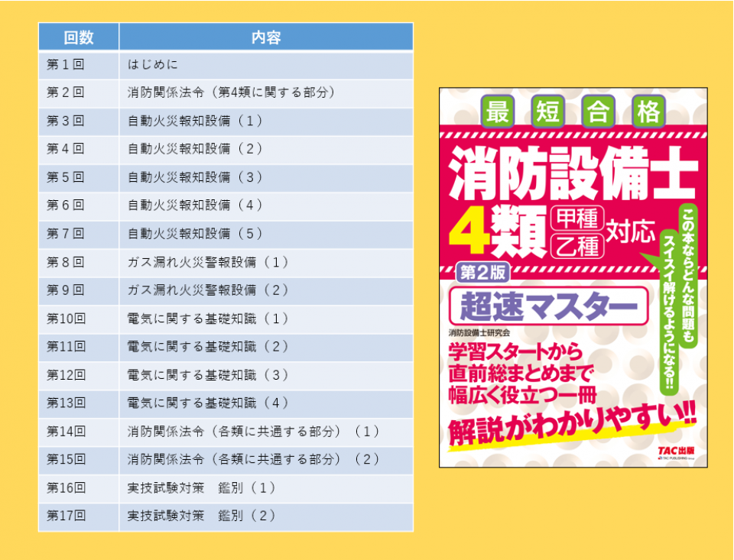Click the 第10回 number cell
The image size is (734, 560).
pyautogui.click(x=66, y=319)
